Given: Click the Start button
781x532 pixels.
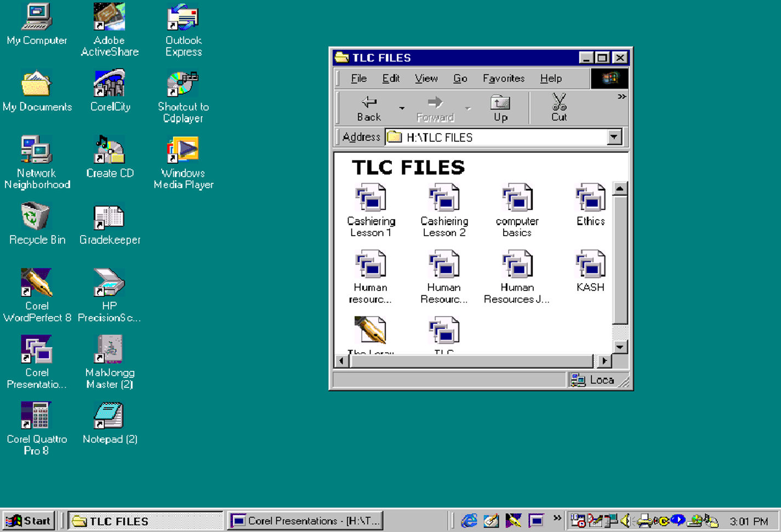Looking at the screenshot, I should 29,520.
